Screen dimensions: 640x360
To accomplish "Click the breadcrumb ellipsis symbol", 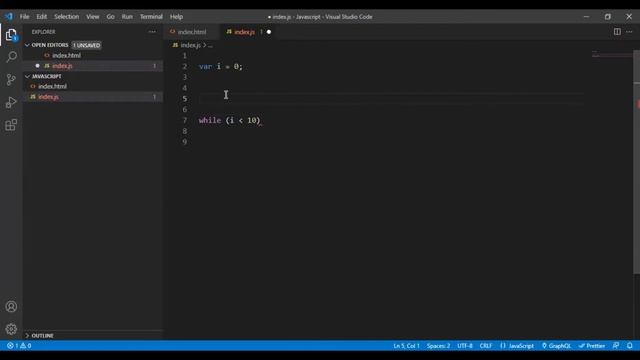I will click(x=210, y=45).
